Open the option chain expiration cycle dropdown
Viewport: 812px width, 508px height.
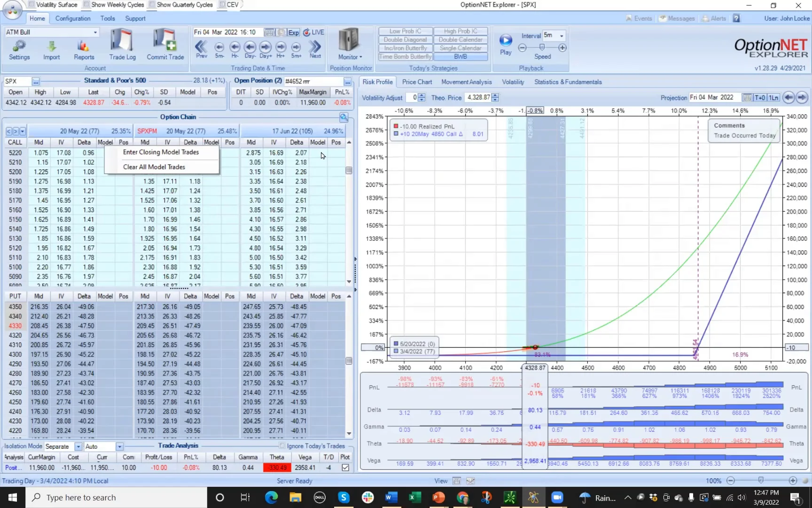tap(23, 131)
